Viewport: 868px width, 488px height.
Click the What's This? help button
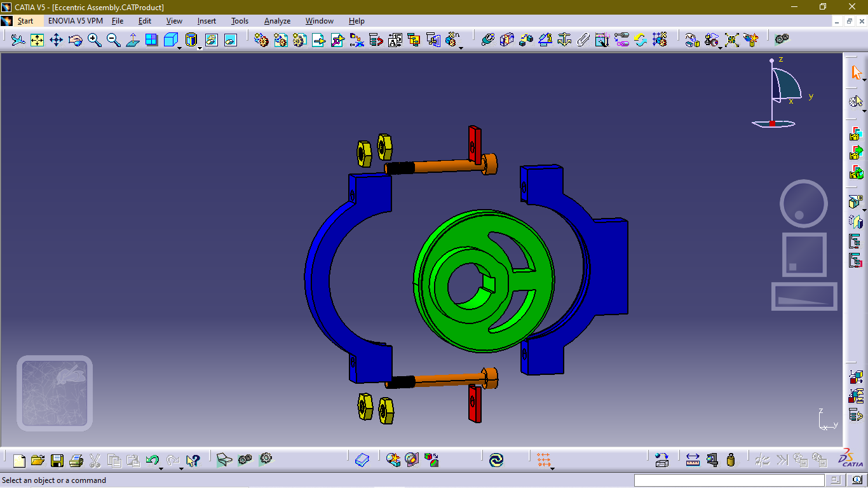click(193, 459)
